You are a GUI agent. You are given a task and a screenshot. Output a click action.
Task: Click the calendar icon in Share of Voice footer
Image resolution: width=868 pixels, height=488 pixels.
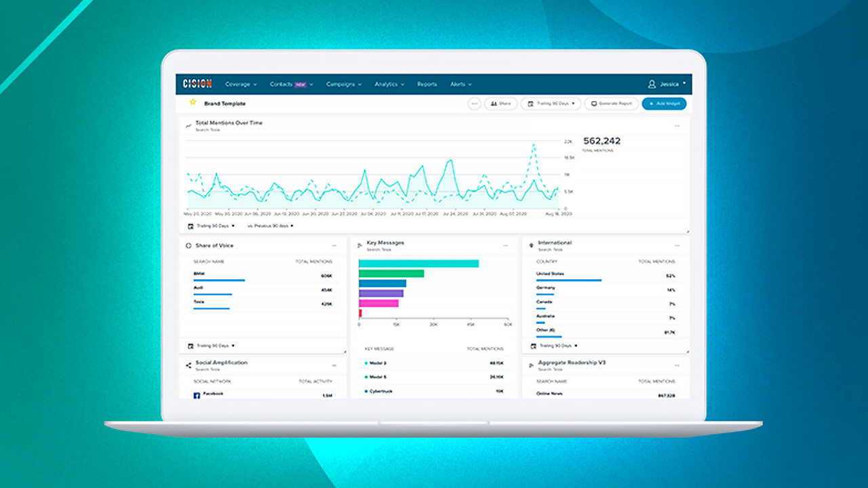(191, 346)
